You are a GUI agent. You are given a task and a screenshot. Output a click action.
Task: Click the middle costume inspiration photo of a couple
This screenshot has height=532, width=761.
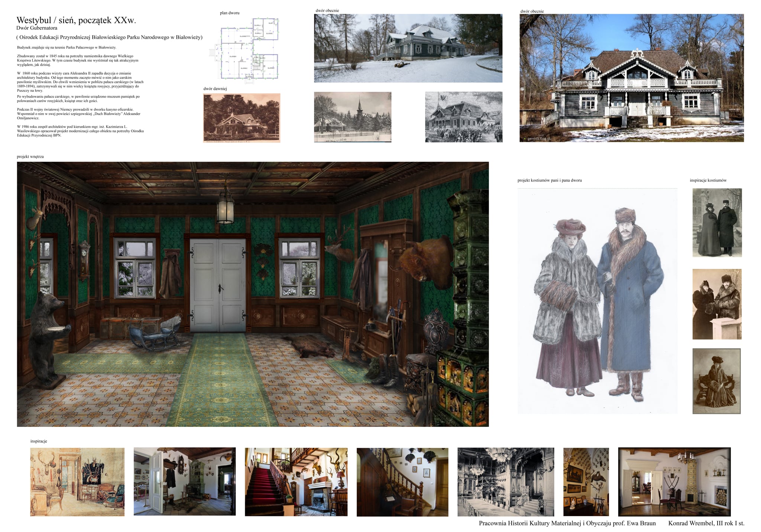717,304
